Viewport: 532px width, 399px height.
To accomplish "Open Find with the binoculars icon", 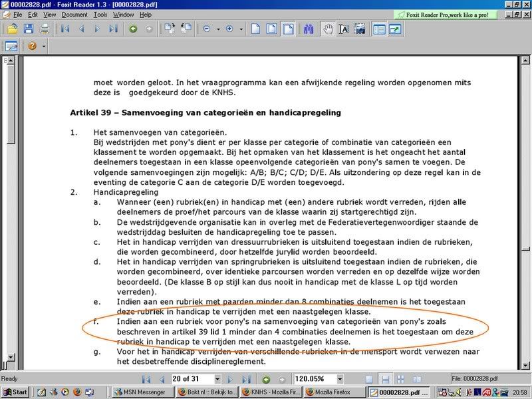I will coord(308,29).
